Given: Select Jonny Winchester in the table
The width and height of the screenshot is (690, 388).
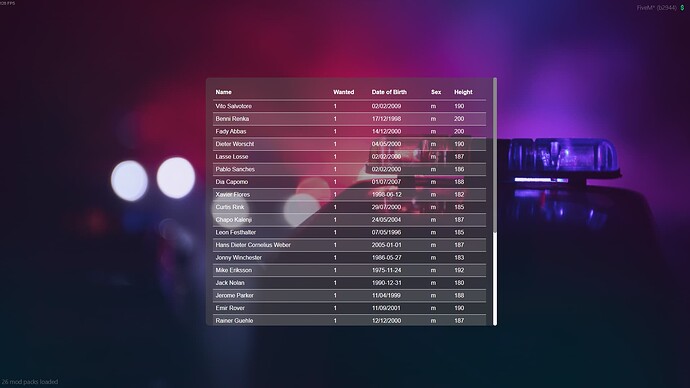Looking at the screenshot, I should tap(349, 258).
